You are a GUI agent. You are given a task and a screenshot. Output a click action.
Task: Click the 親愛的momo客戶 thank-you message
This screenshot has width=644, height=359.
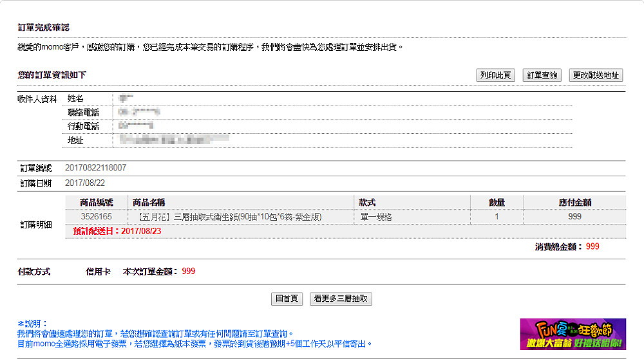pos(211,47)
